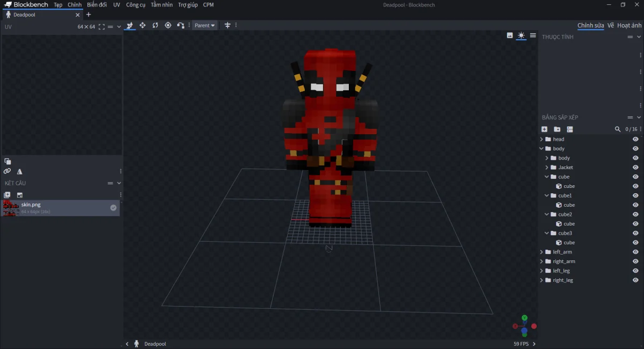This screenshot has width=644, height=349.
Task: Collapse the UV panel with its chevron
Action: (x=119, y=27)
